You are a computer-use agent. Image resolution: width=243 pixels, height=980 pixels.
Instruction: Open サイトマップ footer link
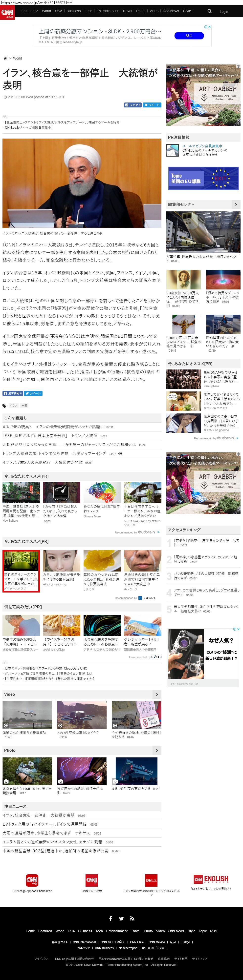click(x=199, y=959)
